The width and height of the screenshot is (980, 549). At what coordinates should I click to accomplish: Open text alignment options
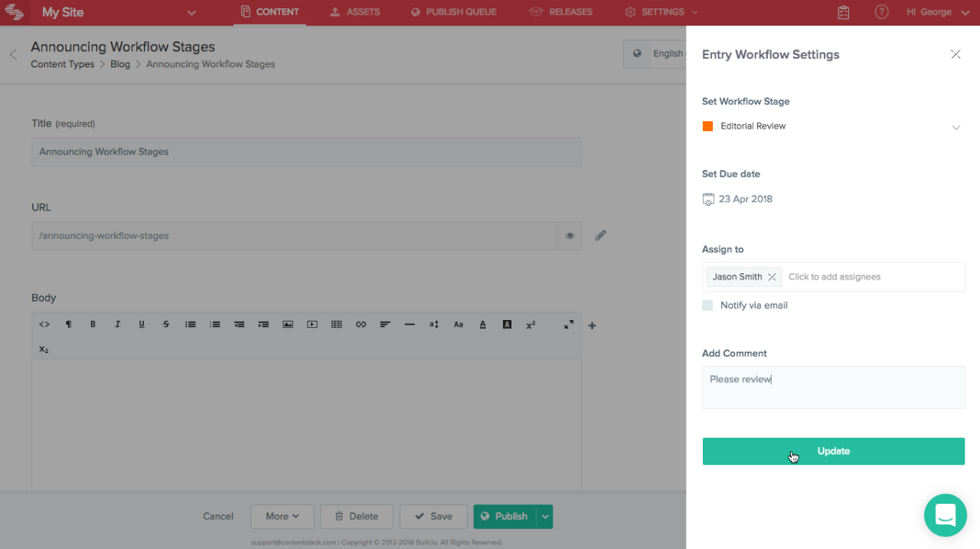[385, 325]
